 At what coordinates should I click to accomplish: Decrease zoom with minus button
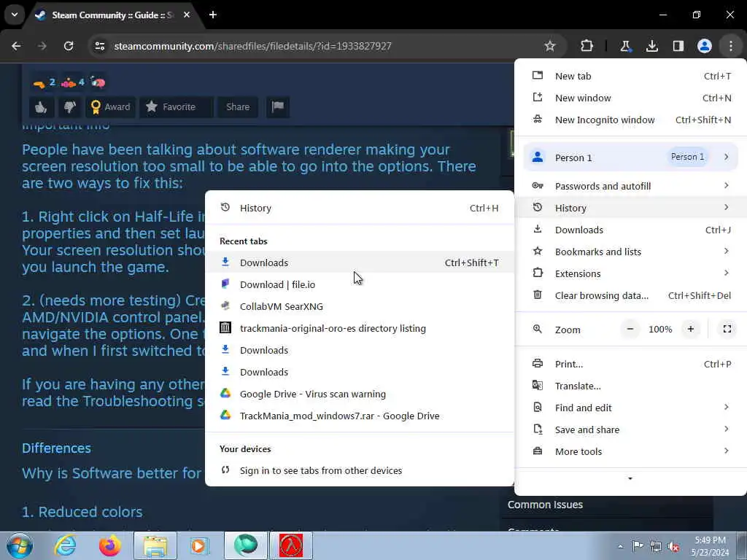pos(630,329)
